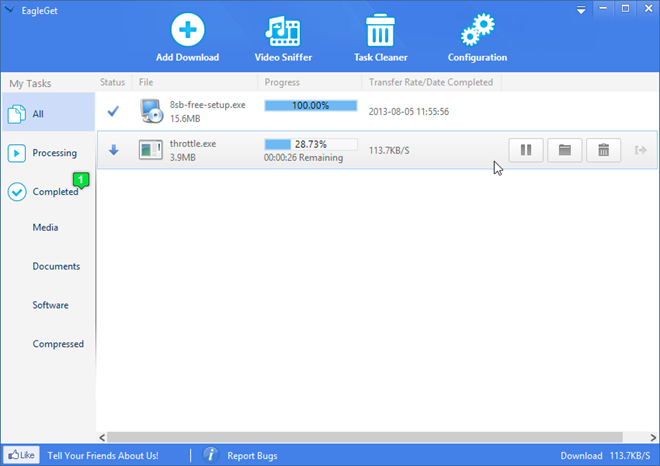This screenshot has height=466, width=660.
Task: Filter tasks by Software category
Action: point(50,305)
